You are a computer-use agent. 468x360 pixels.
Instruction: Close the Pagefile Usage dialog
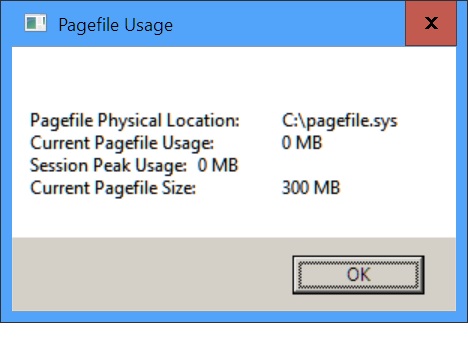tap(431, 23)
